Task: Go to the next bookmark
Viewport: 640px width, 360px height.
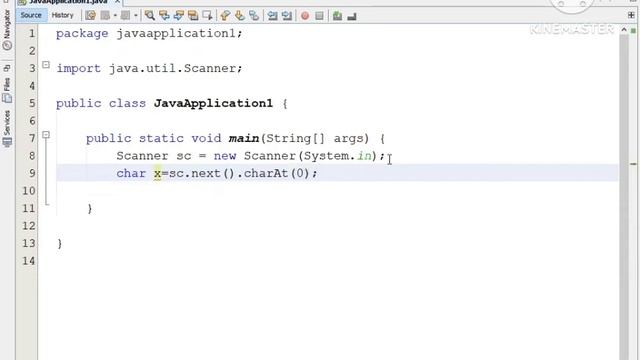Action: (x=240, y=16)
